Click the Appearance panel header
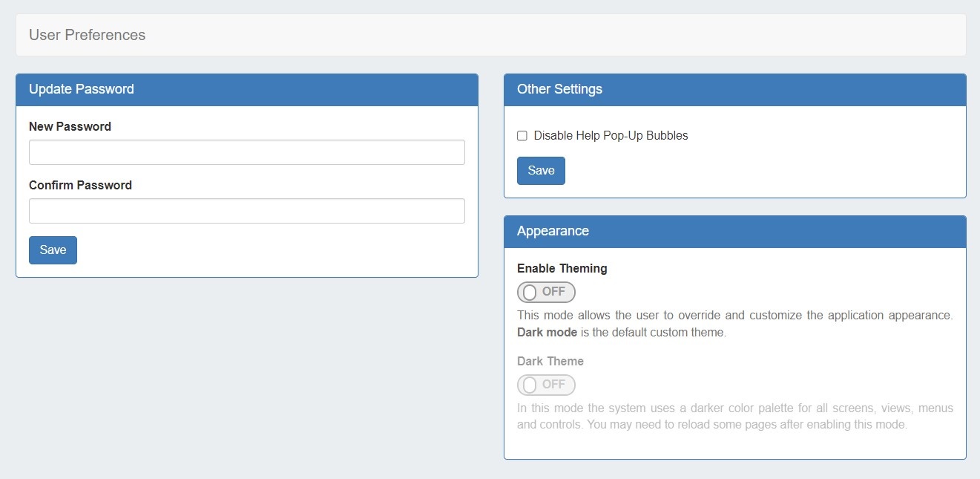The image size is (980, 479). 553,231
